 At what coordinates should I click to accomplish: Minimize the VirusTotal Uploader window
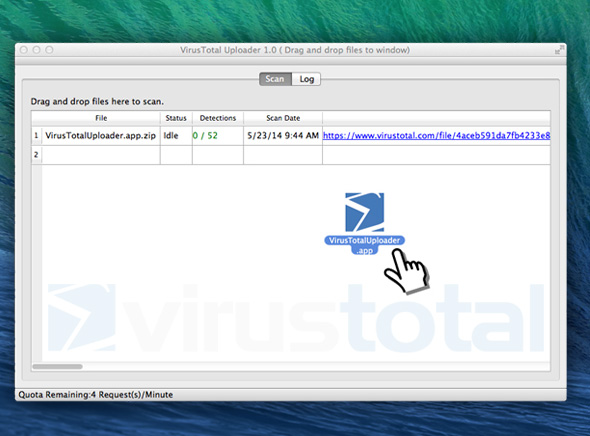pyautogui.click(x=36, y=50)
